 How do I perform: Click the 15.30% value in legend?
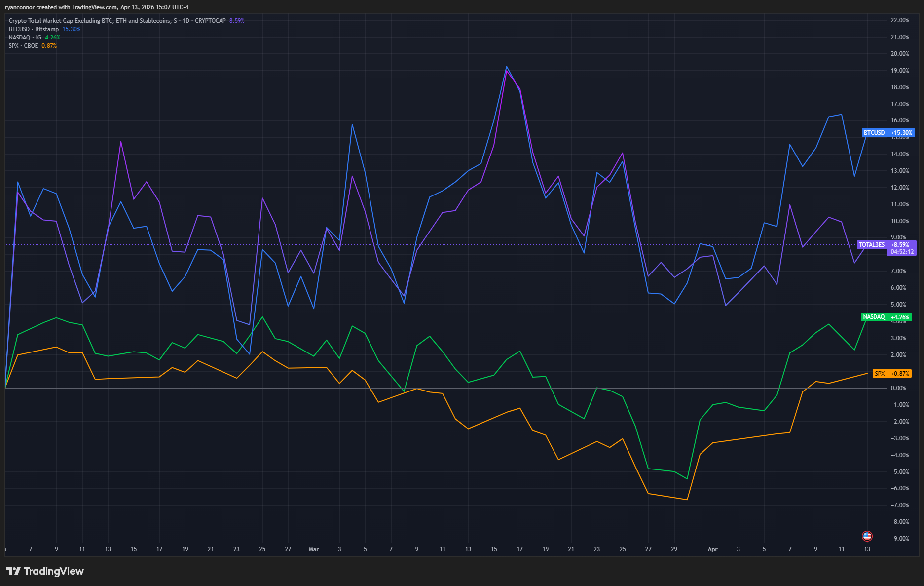click(72, 29)
